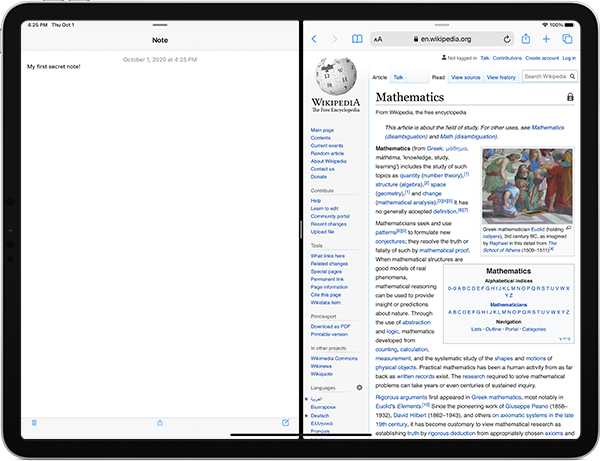This screenshot has width=600, height=461.
Task: Open the AA reader view menu
Action: pos(378,39)
